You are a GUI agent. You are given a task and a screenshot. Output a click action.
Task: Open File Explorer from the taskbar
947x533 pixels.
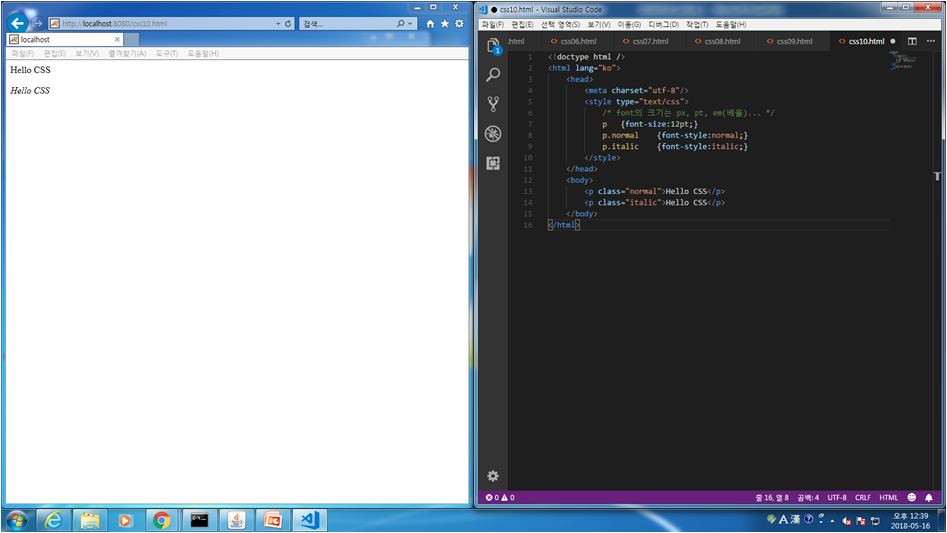89,520
